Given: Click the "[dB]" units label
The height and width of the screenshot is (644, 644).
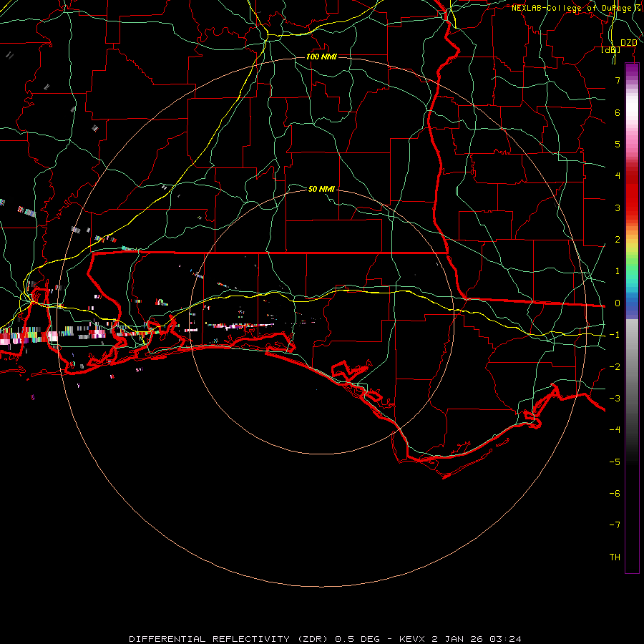Looking at the screenshot, I should tap(611, 49).
